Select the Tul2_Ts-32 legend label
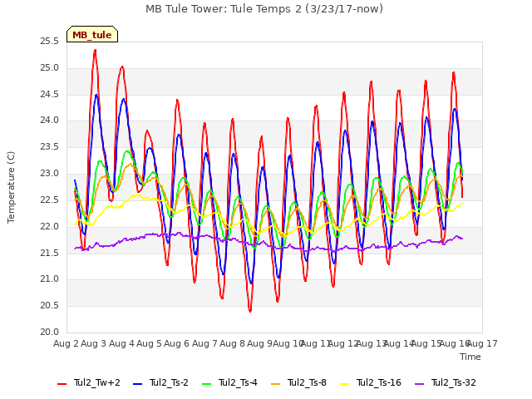Viewport: 532px width, 399px height. coord(454,382)
